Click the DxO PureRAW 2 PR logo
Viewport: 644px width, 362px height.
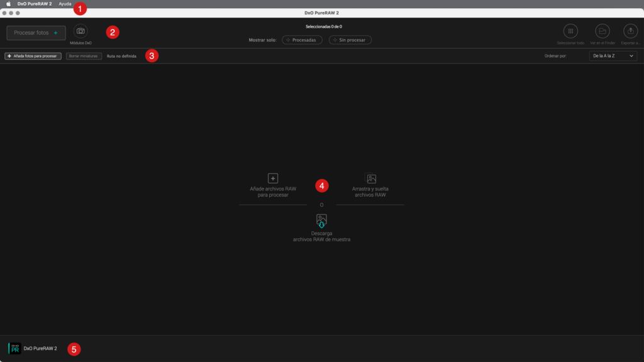coord(14,348)
